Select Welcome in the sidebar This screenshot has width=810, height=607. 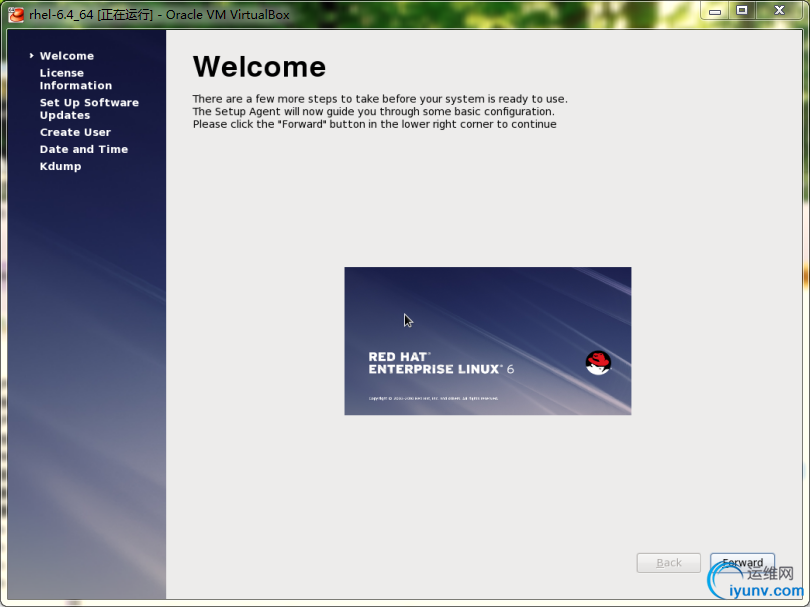(x=67, y=56)
